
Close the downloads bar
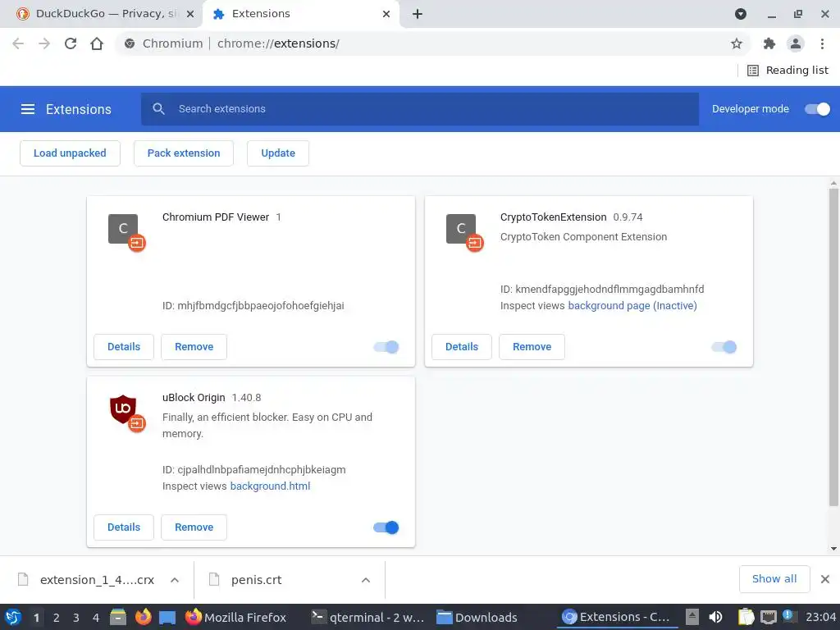[825, 579]
